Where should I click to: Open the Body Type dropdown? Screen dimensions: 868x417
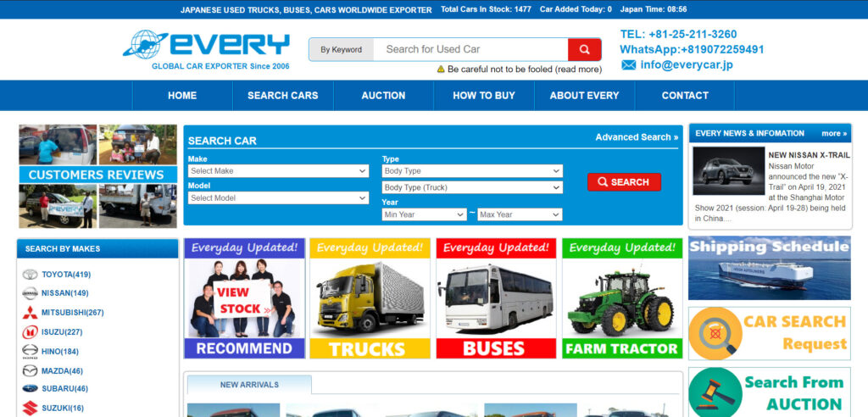(x=472, y=171)
